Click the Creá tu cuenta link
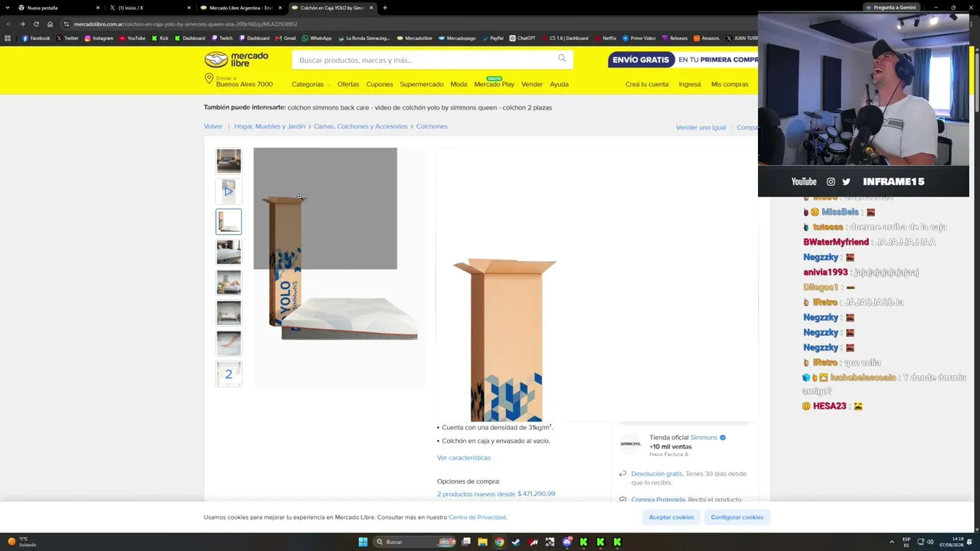 point(647,84)
